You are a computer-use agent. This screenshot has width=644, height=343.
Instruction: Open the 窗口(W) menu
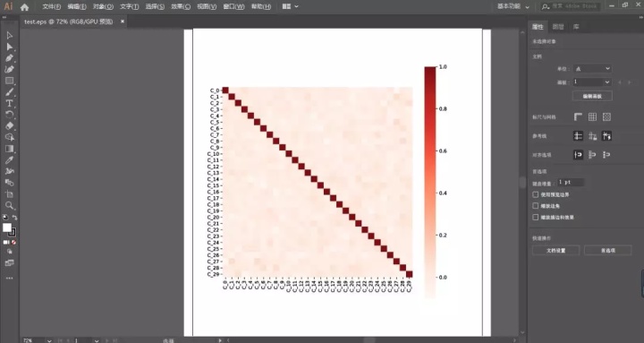233,6
